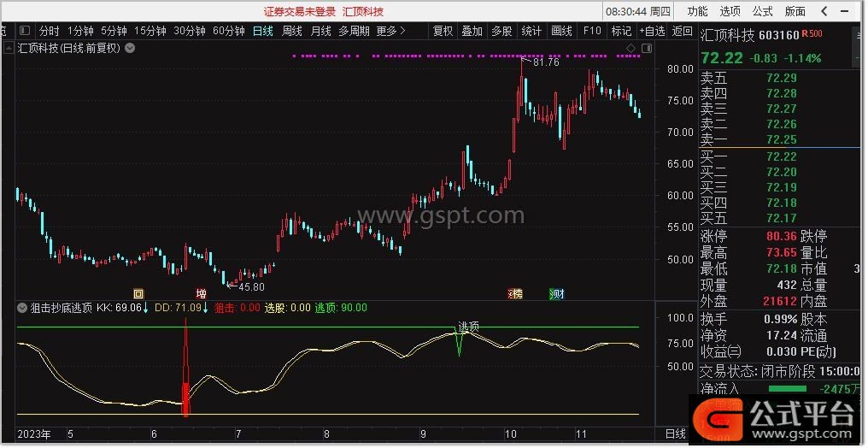Screen dimensions: 868x448
Task: Click the red 狙击 spike on indicator
Action: [186, 368]
